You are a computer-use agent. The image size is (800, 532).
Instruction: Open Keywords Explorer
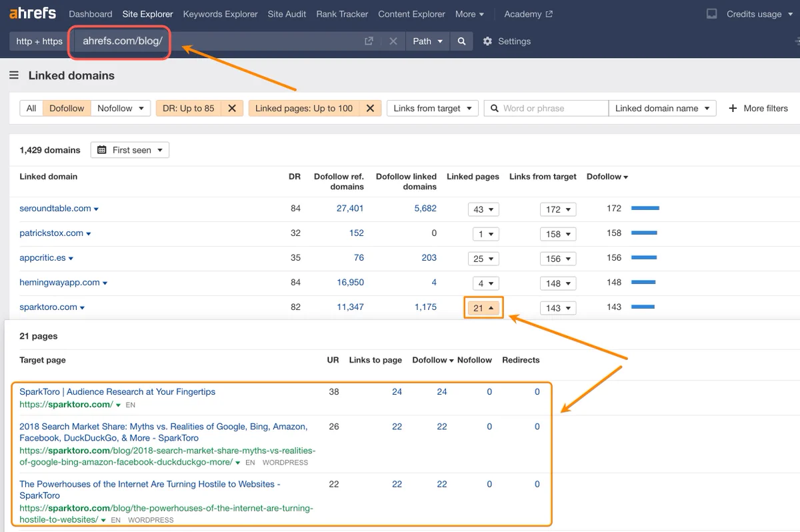(x=220, y=13)
